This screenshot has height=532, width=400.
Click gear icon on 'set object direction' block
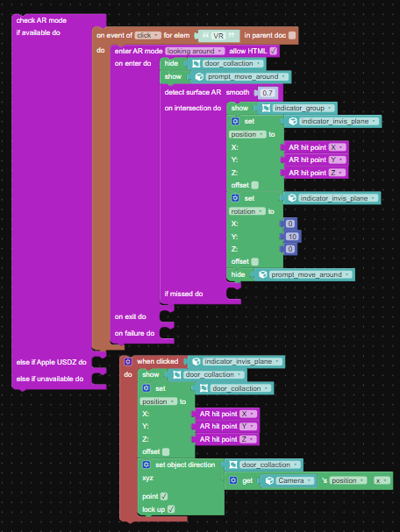coord(146,465)
